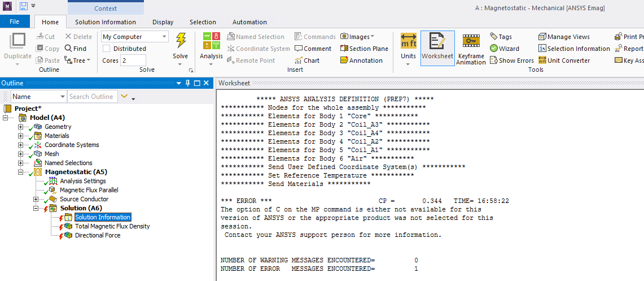Viewport: 644px width, 281px height.
Task: Insert a Chart
Action: [307, 60]
